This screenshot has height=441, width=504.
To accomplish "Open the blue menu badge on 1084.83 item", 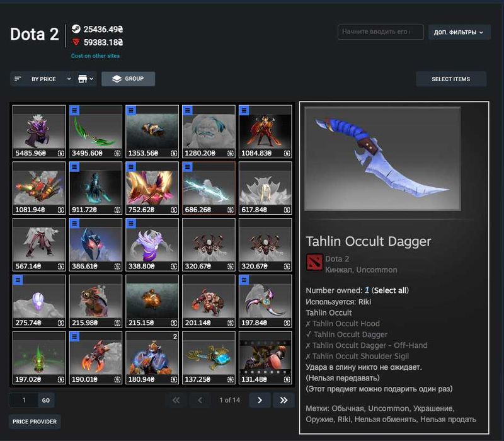I will [x=244, y=110].
